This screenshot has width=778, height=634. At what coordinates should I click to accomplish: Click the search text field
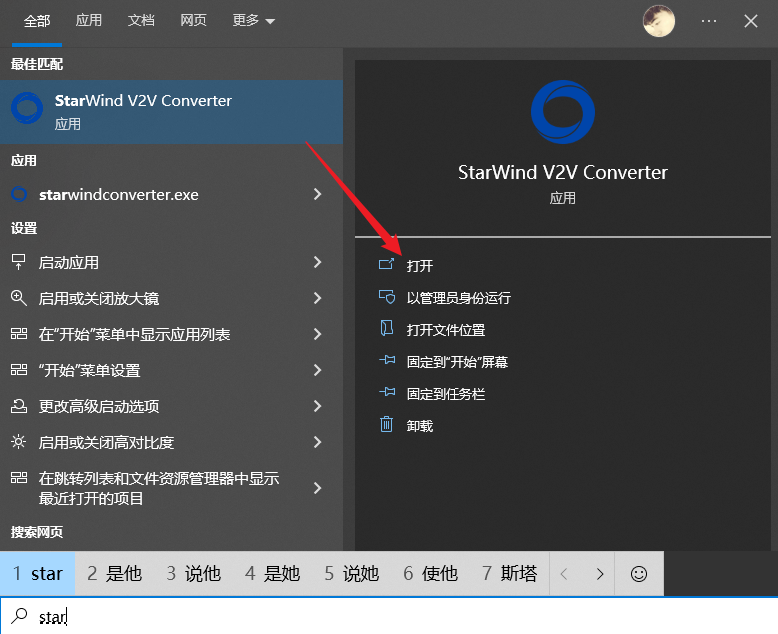389,616
